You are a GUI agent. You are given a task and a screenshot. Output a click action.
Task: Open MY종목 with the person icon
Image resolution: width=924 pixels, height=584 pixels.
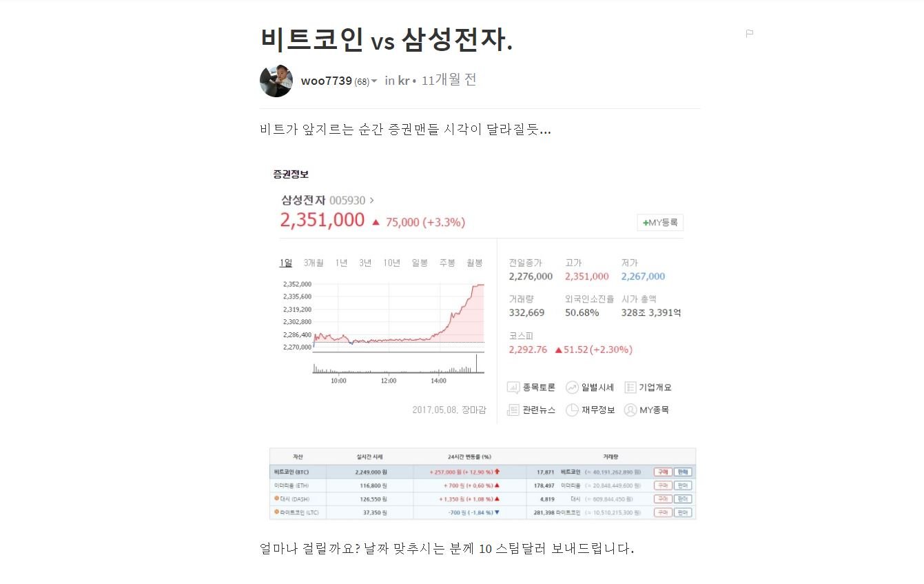tap(631, 410)
